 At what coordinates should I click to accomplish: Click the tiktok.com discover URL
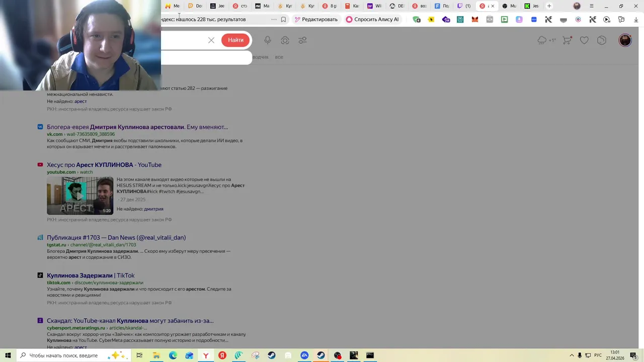95,283
